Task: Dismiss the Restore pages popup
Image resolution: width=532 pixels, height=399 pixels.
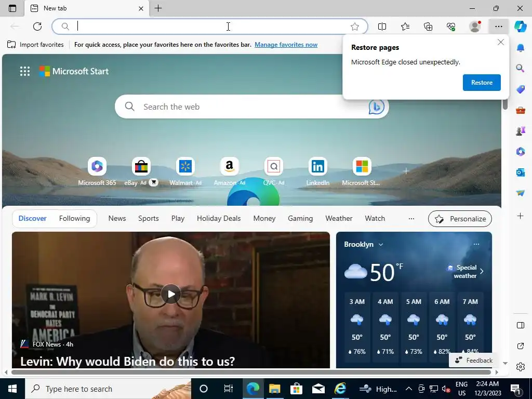Action: [x=500, y=42]
